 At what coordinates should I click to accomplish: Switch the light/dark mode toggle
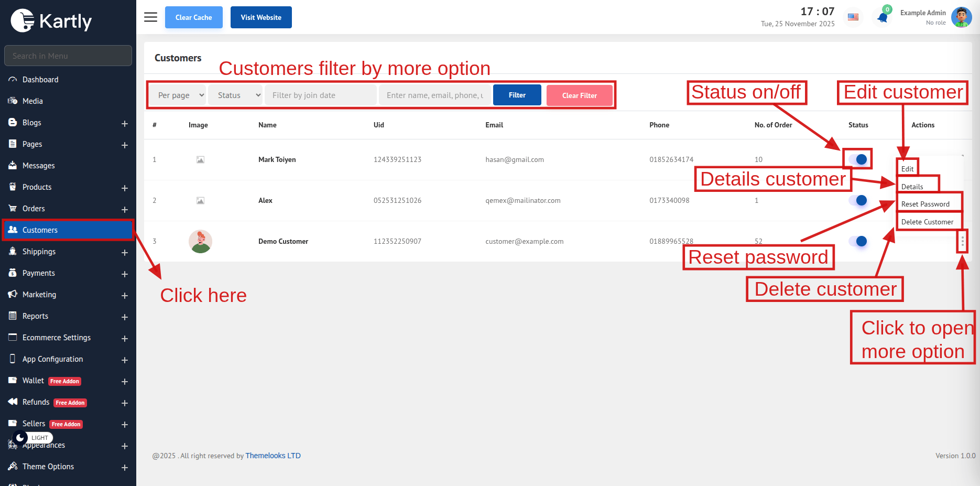(21, 437)
